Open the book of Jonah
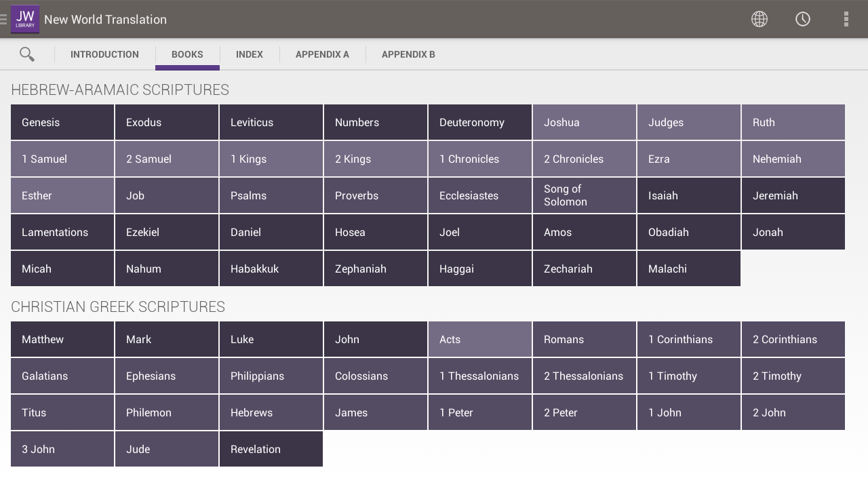This screenshot has width=868, height=493. (793, 232)
